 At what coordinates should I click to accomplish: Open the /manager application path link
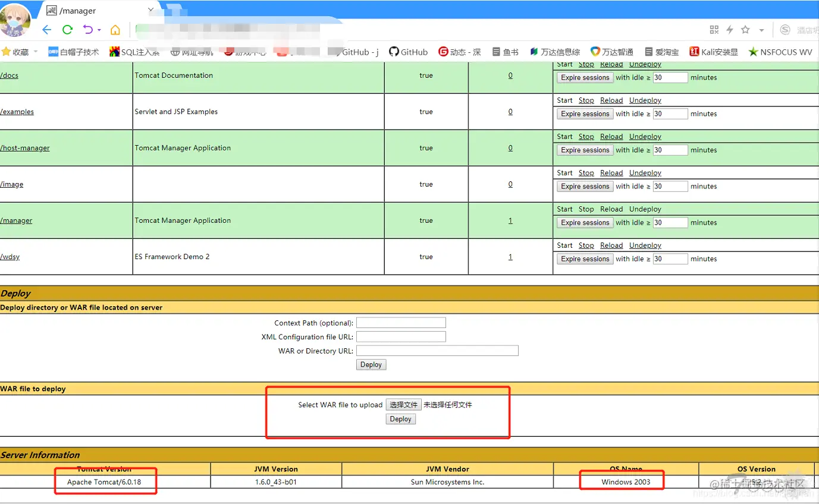pos(16,220)
